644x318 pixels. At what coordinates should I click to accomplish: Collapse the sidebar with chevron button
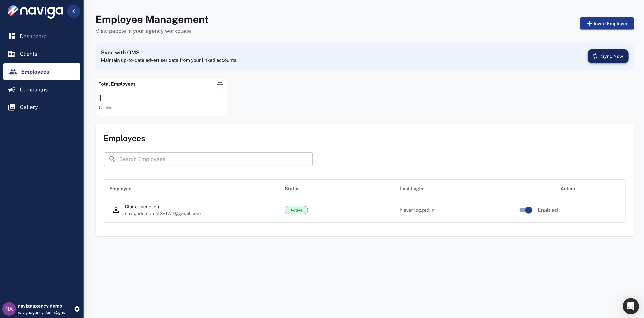(74, 11)
